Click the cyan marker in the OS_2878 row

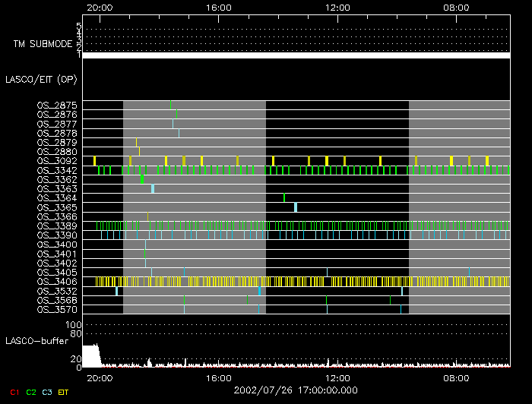179,133
